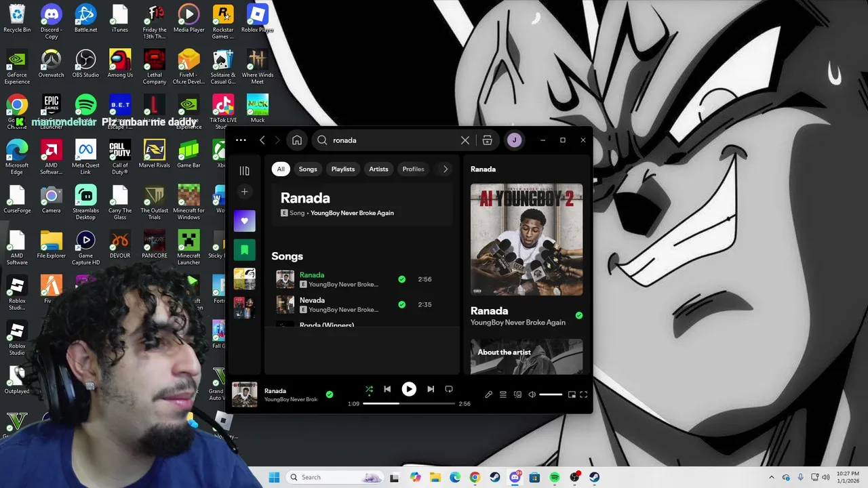
Task: Open the play queue
Action: pyautogui.click(x=503, y=394)
